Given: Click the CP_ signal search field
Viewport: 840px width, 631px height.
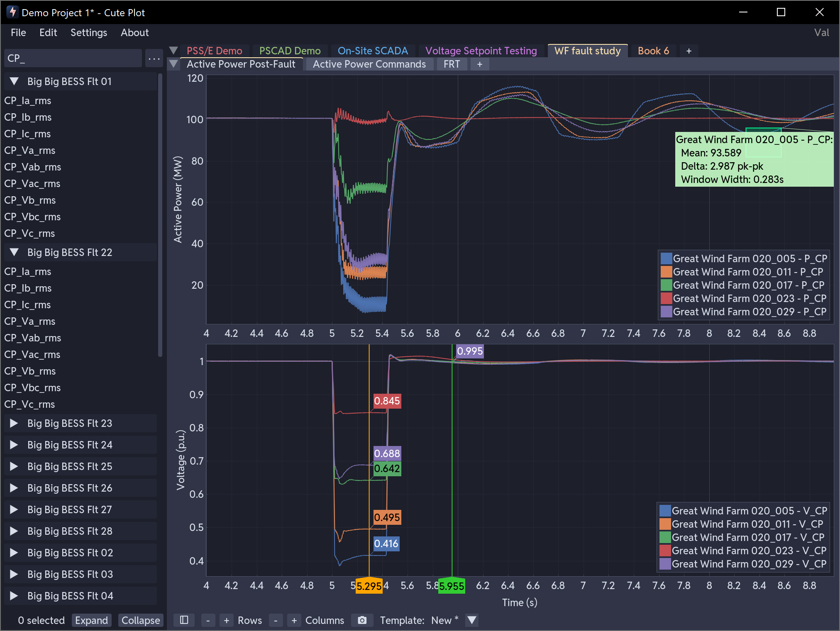Looking at the screenshot, I should tap(73, 58).
